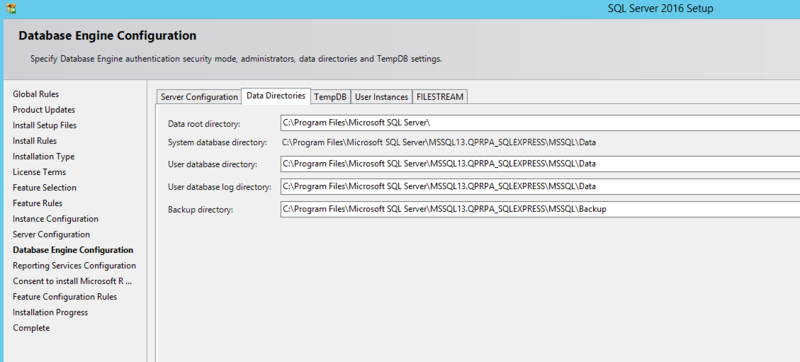Click the User database log directory label

219,187
